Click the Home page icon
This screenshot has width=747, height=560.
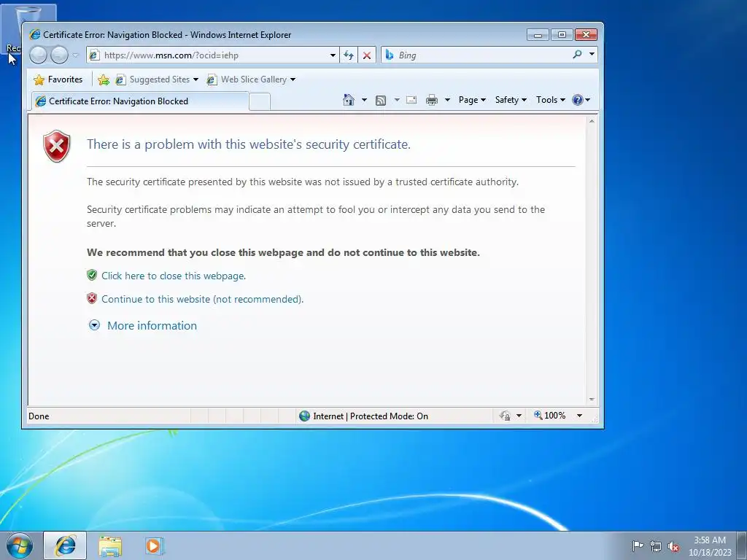click(x=349, y=100)
